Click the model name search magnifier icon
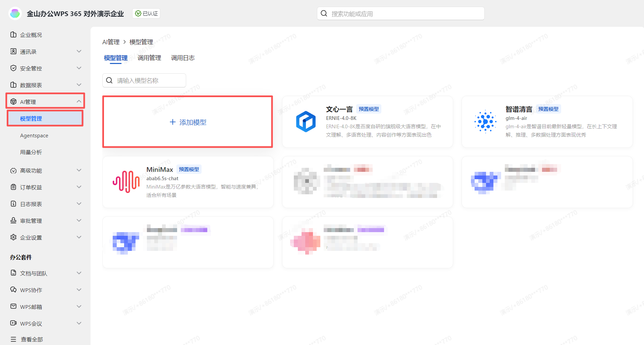 tap(109, 80)
